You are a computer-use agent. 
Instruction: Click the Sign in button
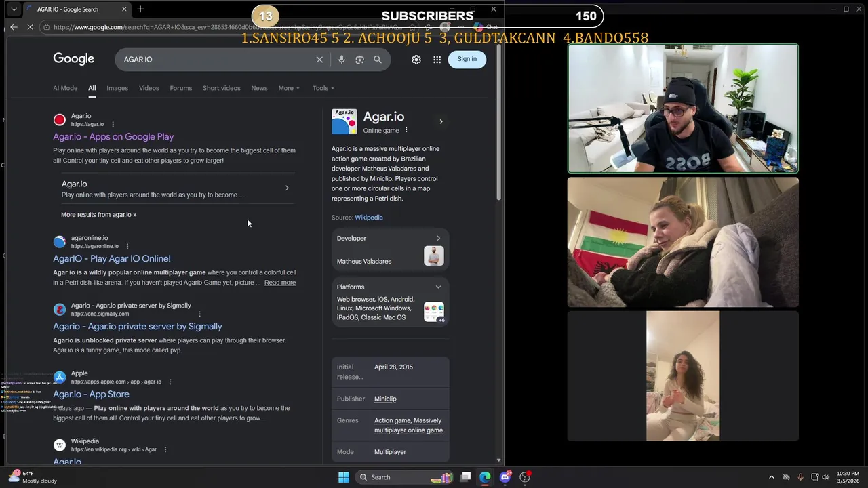coord(467,59)
